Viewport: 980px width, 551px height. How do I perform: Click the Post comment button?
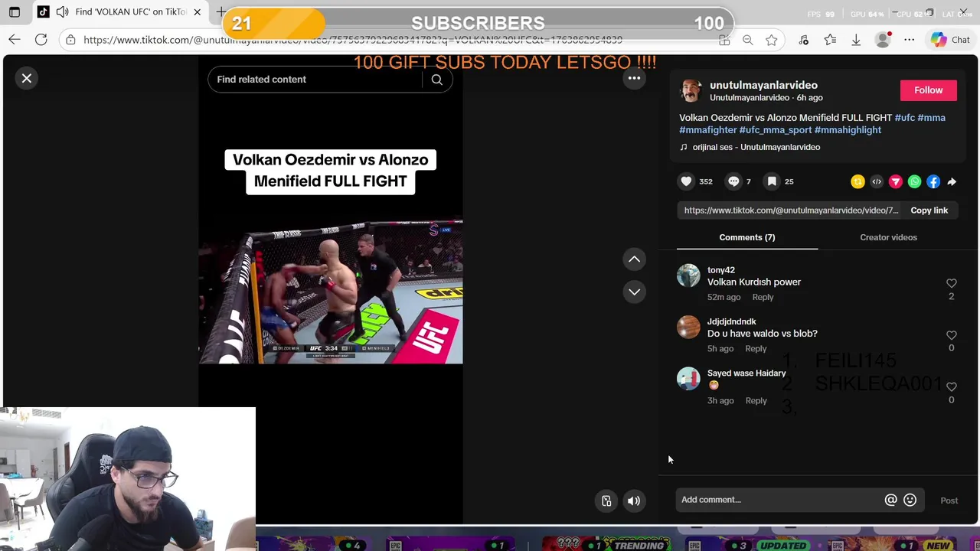tap(949, 500)
